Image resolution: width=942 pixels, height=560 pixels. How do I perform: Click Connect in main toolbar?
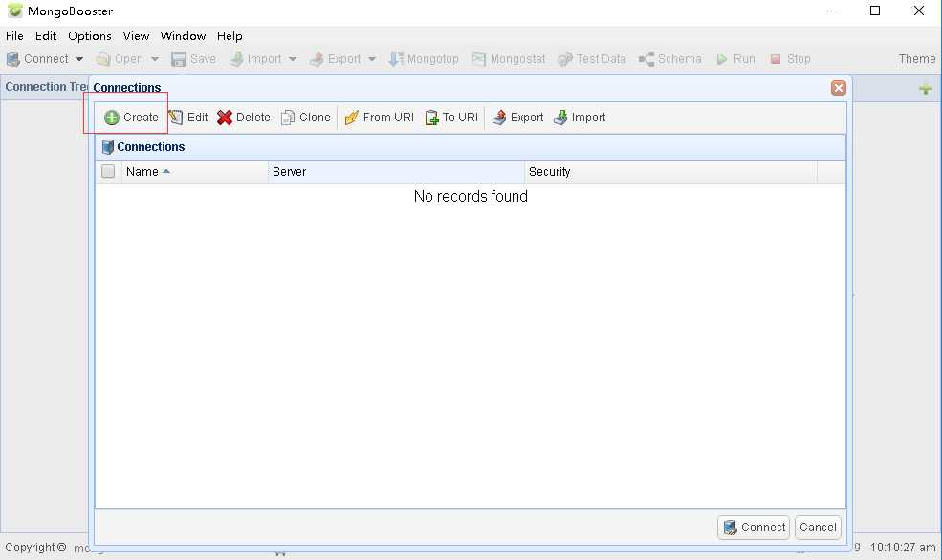(37, 59)
